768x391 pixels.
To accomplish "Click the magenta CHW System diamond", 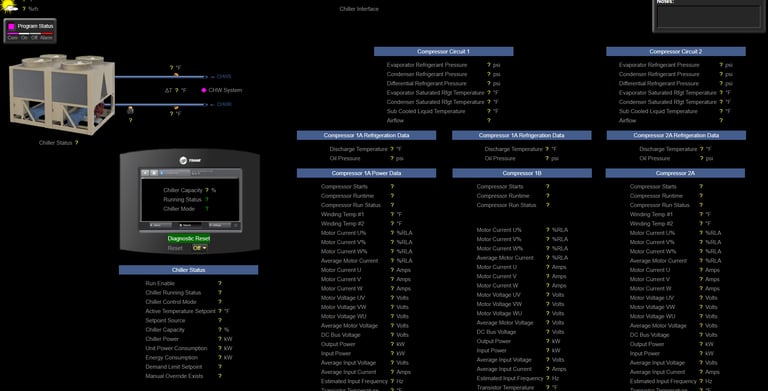I will coord(204,90).
